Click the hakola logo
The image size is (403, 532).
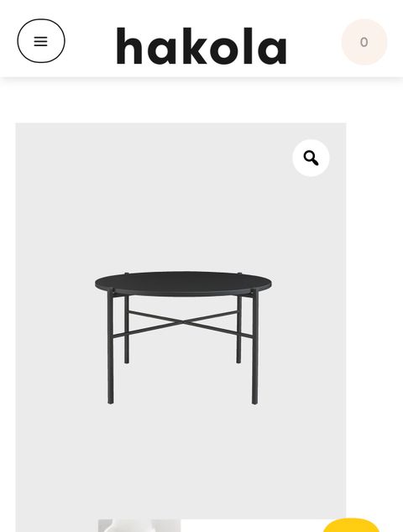(x=201, y=46)
